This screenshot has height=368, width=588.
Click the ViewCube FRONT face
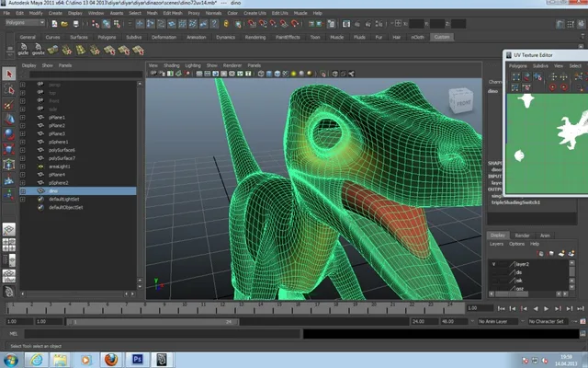tap(463, 102)
